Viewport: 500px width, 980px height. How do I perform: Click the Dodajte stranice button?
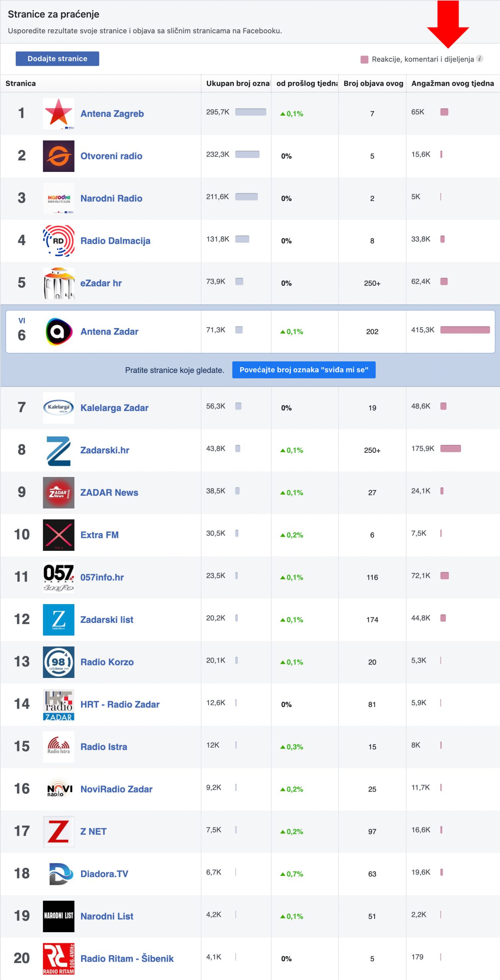pyautogui.click(x=57, y=59)
